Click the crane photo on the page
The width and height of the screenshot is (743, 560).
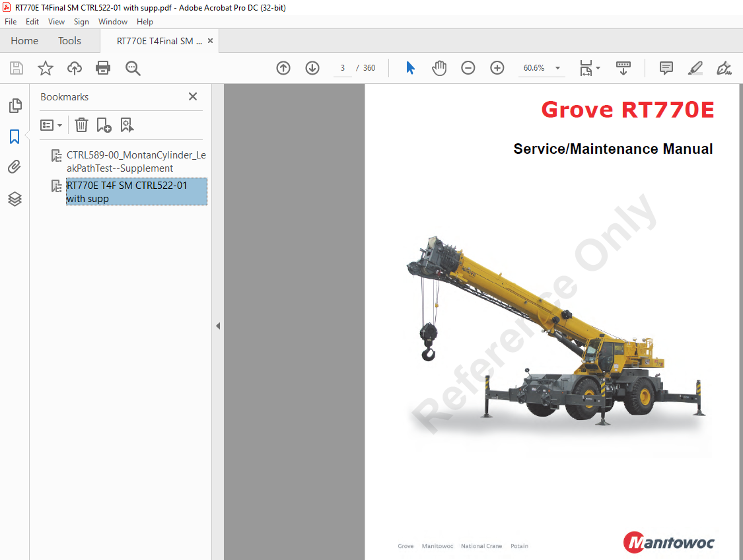[x=557, y=332]
